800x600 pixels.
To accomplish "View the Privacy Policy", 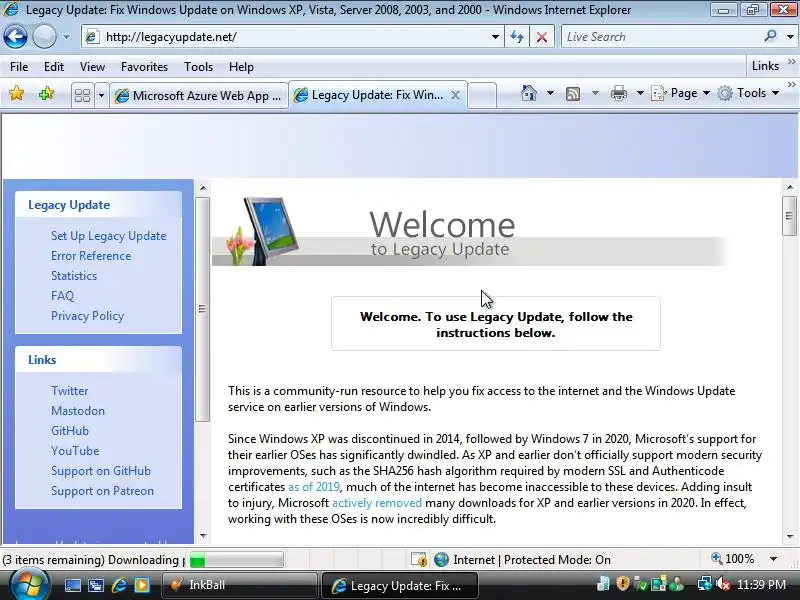I will click(87, 316).
